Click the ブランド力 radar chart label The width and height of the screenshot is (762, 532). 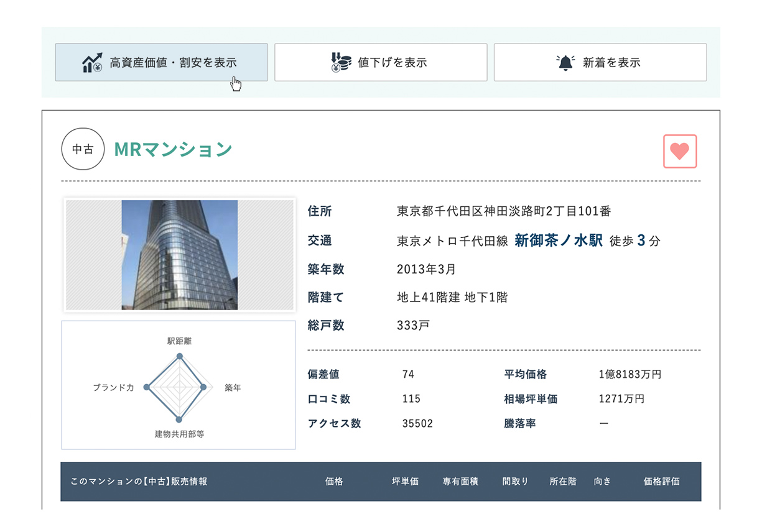(x=113, y=387)
